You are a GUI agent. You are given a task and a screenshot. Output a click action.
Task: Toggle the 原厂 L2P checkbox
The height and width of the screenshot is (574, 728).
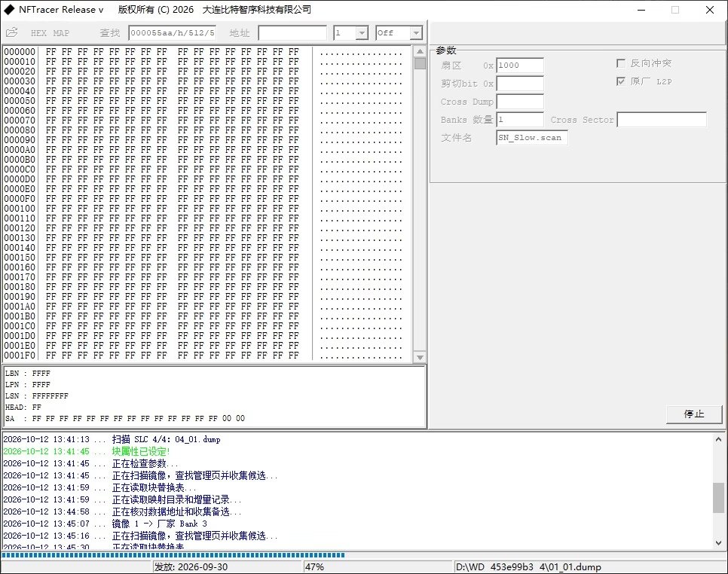621,81
